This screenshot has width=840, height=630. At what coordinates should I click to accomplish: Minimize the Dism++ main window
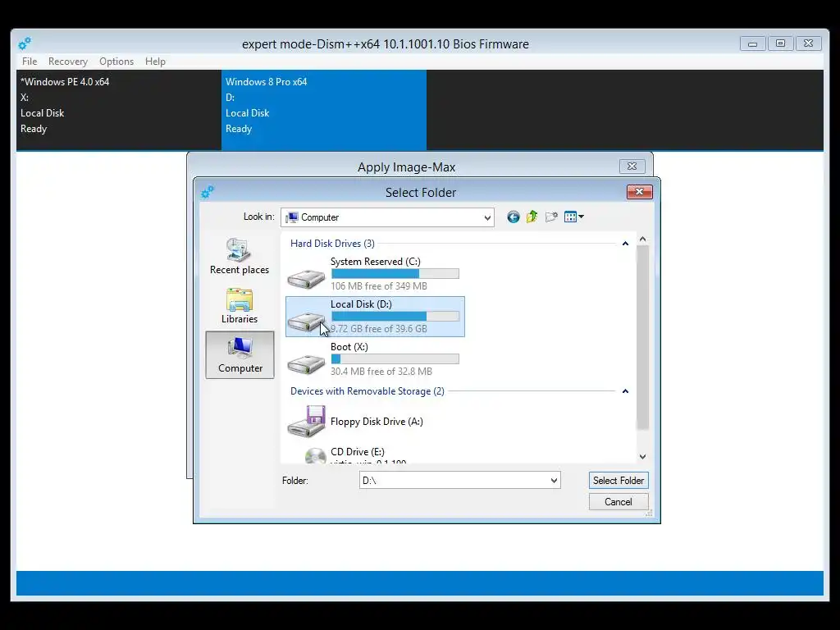(753, 44)
